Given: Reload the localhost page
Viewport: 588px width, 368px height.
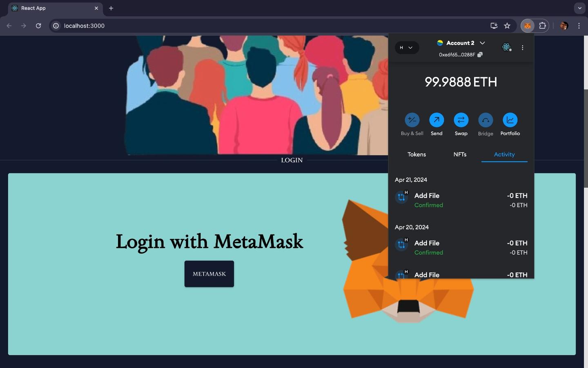Looking at the screenshot, I should click(x=38, y=26).
